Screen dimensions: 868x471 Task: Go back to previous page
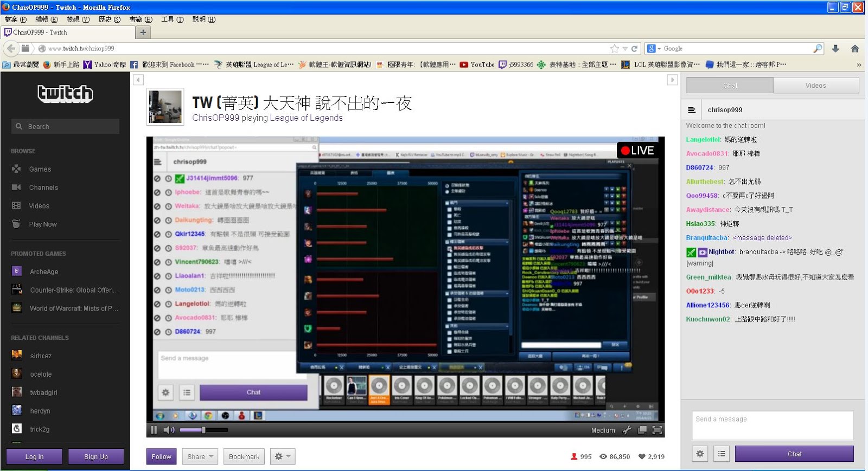click(x=11, y=48)
